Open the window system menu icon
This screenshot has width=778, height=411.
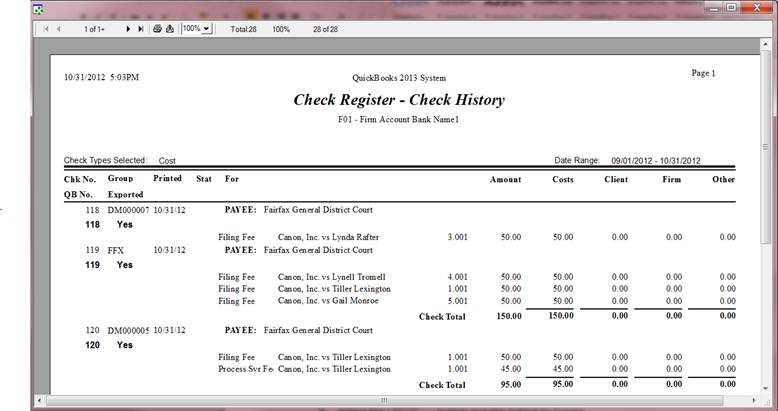pos(39,9)
